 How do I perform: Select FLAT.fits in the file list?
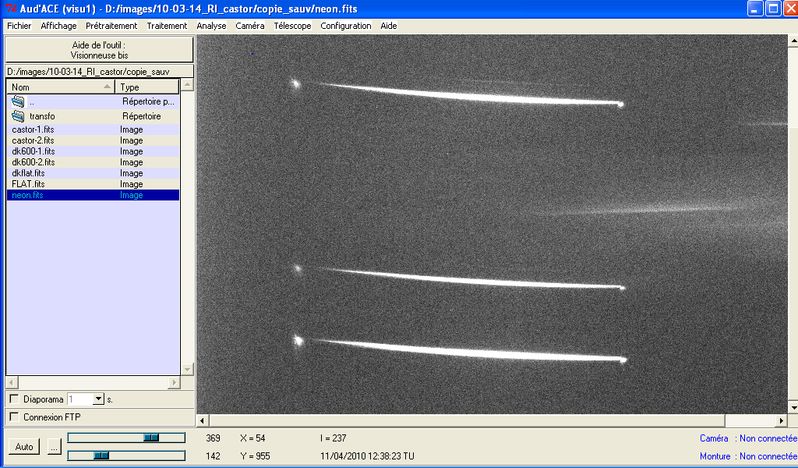93,184
